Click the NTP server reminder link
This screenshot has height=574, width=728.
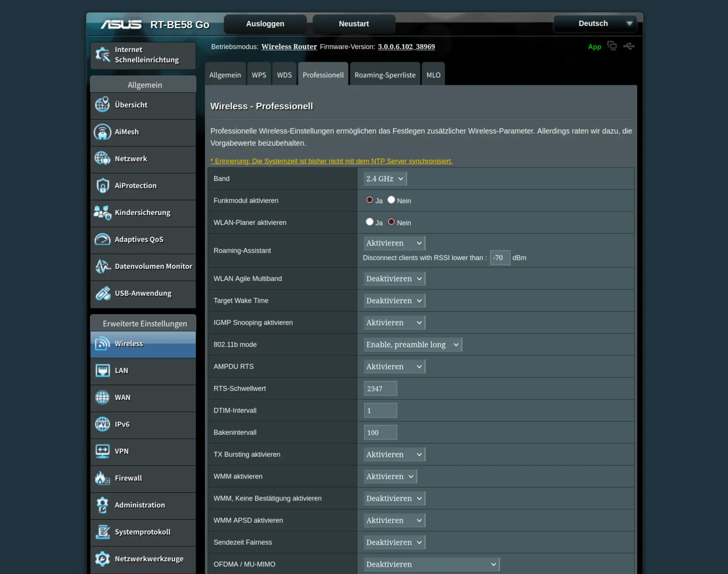click(331, 161)
